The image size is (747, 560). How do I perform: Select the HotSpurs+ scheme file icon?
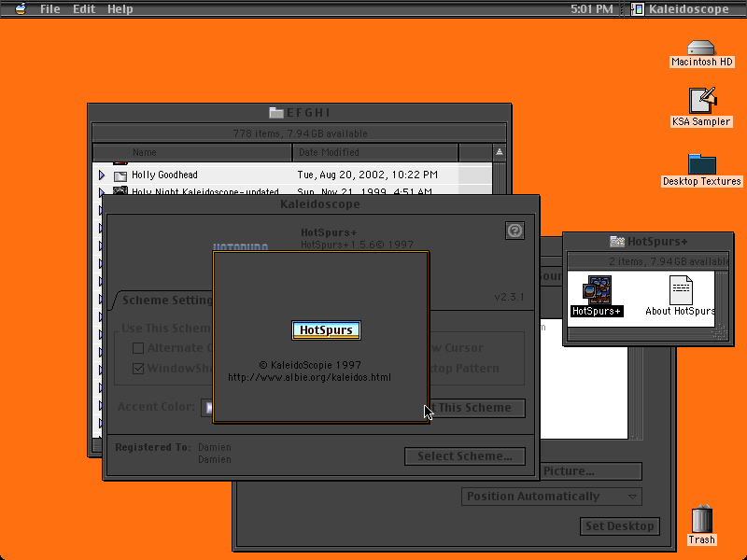[x=597, y=289]
